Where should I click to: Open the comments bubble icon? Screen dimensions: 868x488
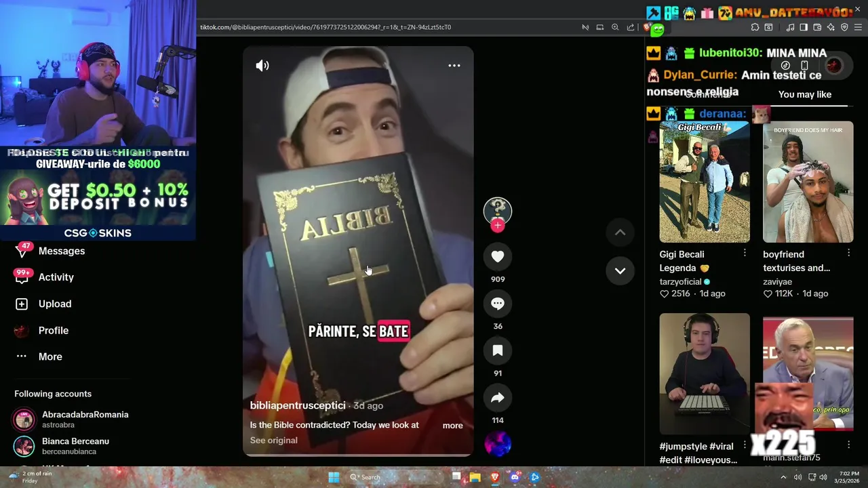pos(498,304)
